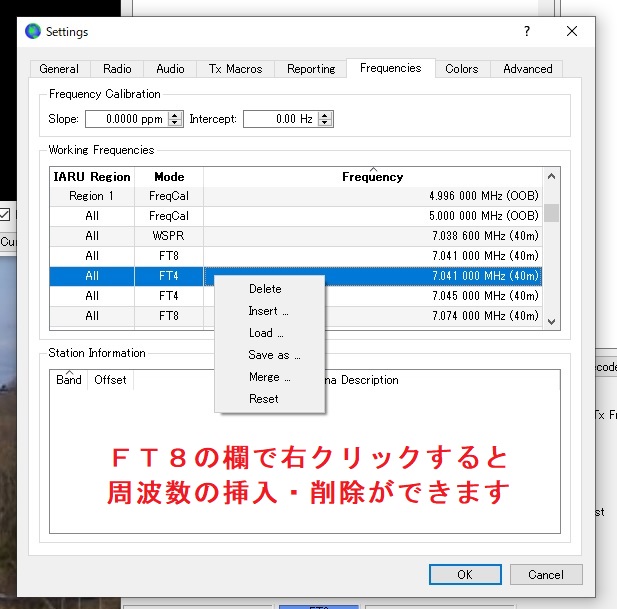Select Delete from the context menu
617x609 pixels.
pos(265,289)
